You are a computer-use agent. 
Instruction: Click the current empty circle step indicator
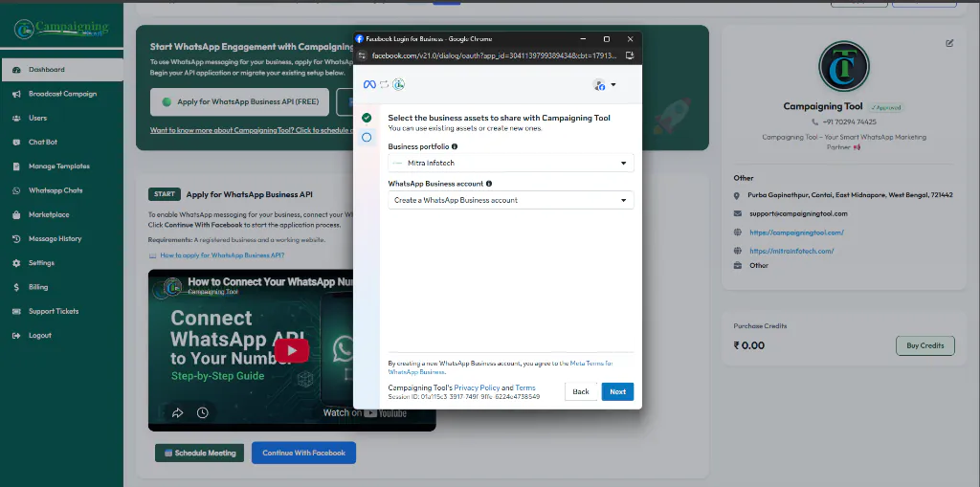[x=367, y=137]
